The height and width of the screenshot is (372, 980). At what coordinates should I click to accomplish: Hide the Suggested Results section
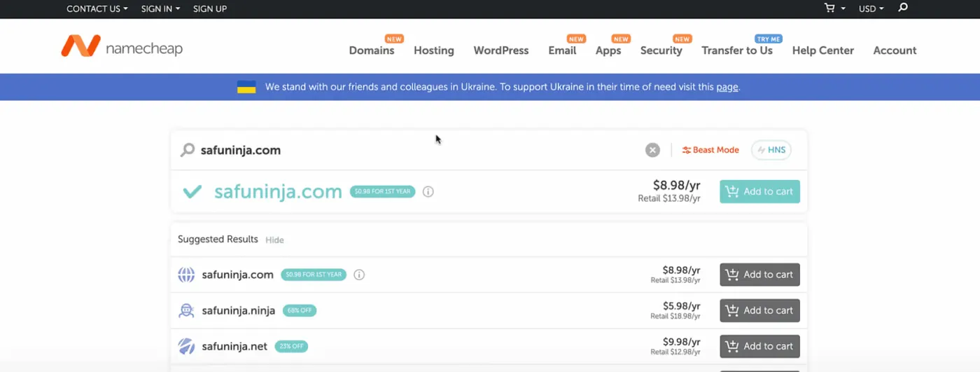[x=274, y=240]
